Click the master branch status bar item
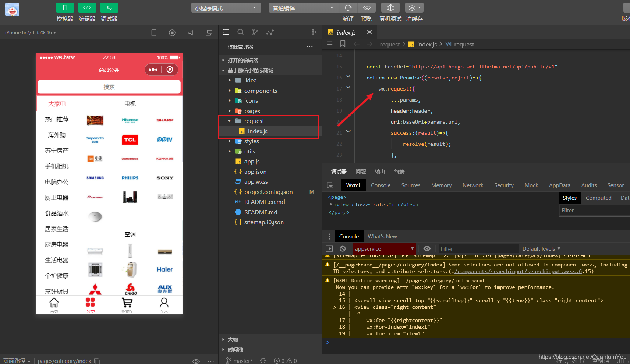Image resolution: width=630 pixels, height=364 pixels. tap(239, 361)
